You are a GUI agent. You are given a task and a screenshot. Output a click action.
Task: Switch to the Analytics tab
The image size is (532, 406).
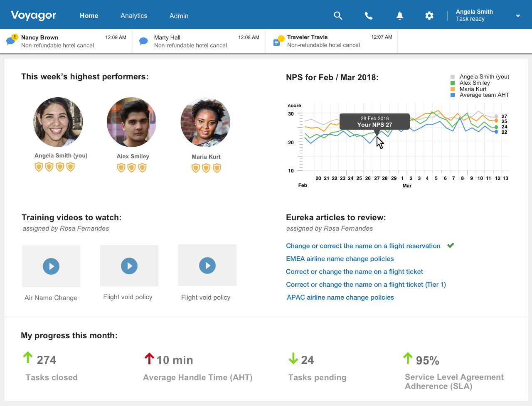click(134, 16)
